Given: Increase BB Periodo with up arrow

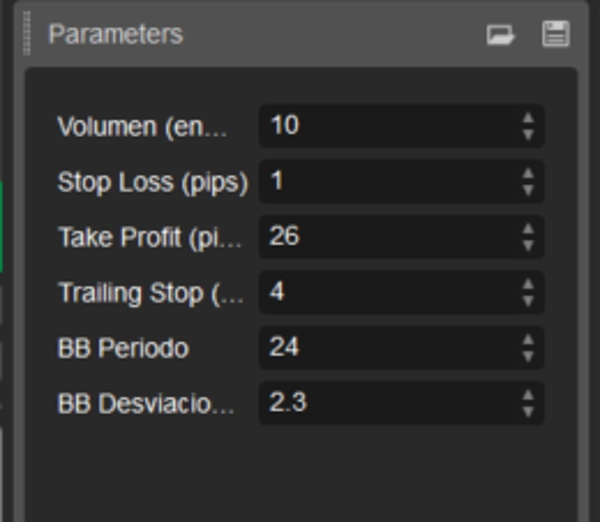Looking at the screenshot, I should 528,341.
